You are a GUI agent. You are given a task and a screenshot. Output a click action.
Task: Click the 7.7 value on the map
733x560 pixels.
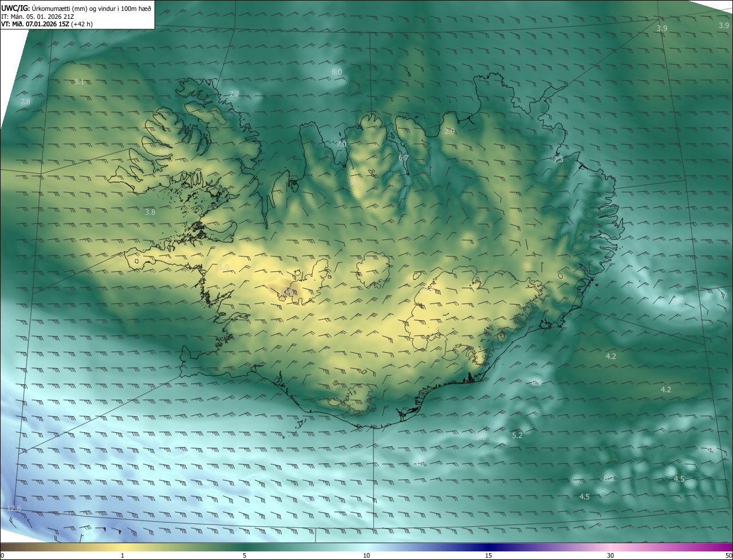tap(234, 94)
